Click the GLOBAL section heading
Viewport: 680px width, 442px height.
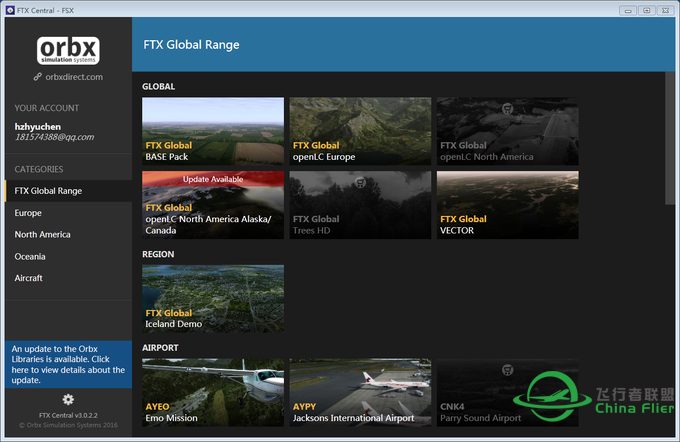tap(159, 86)
